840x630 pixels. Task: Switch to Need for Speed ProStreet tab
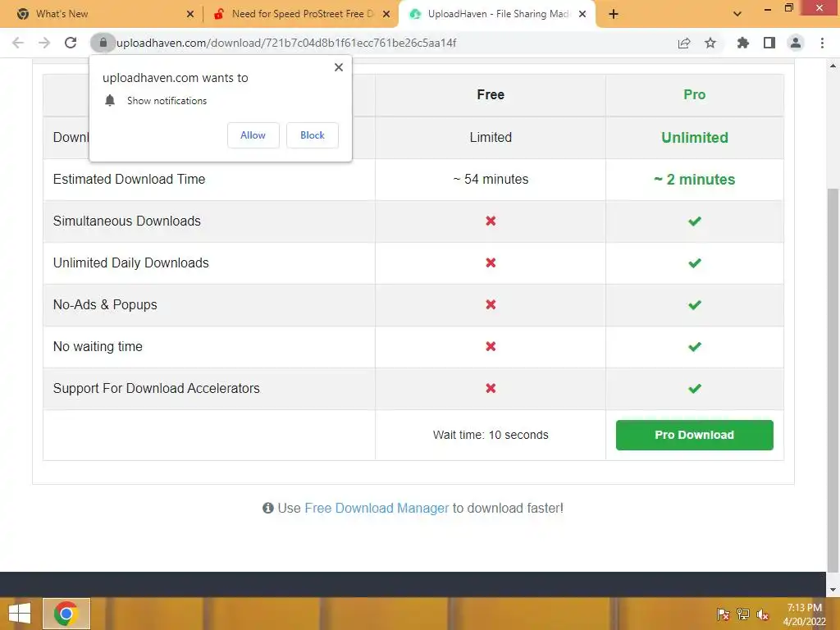pos(301,14)
